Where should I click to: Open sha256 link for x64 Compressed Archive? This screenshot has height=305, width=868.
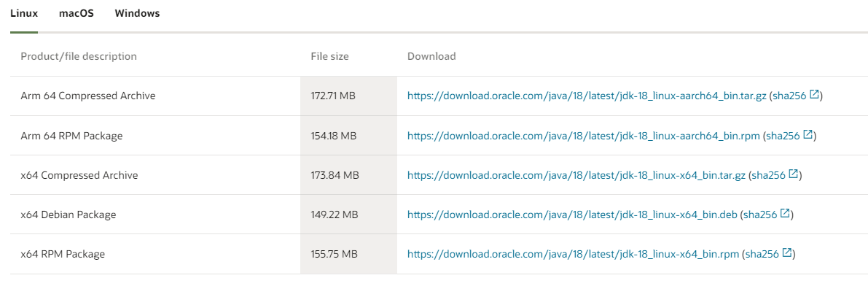pos(769,175)
